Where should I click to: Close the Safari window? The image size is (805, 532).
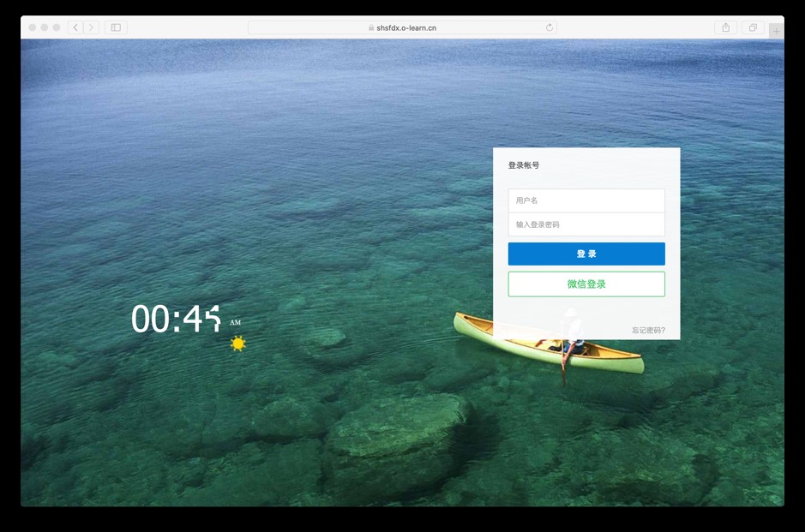[33, 27]
